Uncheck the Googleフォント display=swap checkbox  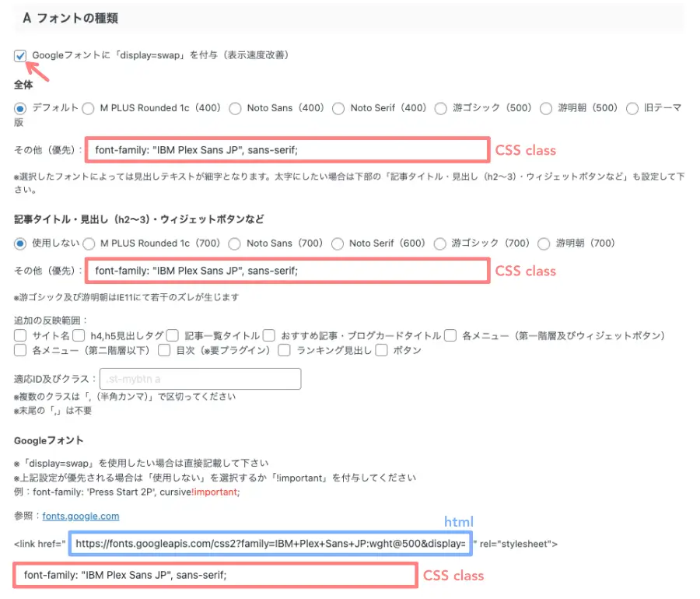[20, 55]
